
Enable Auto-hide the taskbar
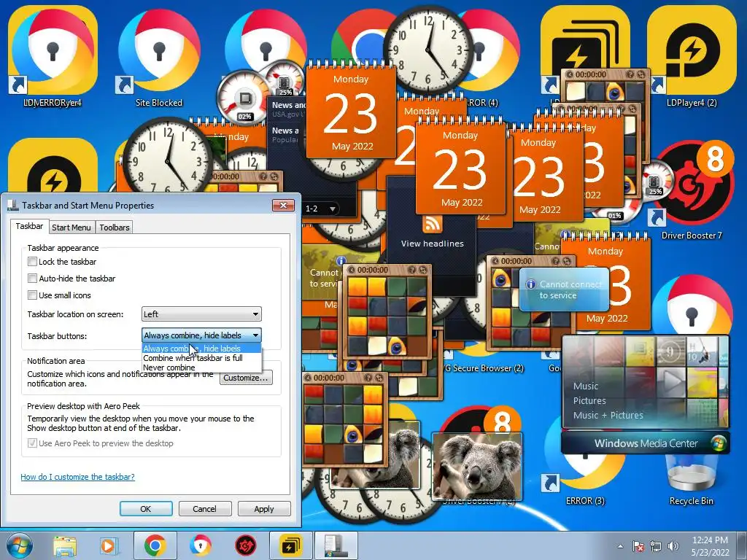tap(32, 278)
